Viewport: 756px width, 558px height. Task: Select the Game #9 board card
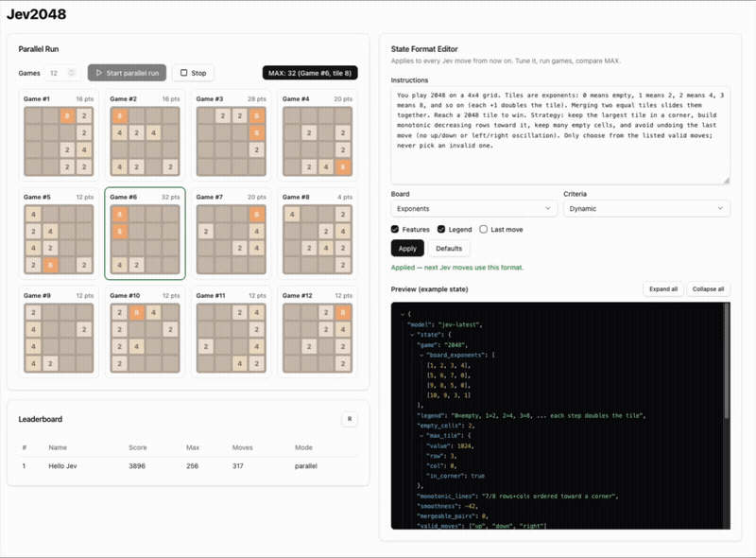[x=59, y=332]
